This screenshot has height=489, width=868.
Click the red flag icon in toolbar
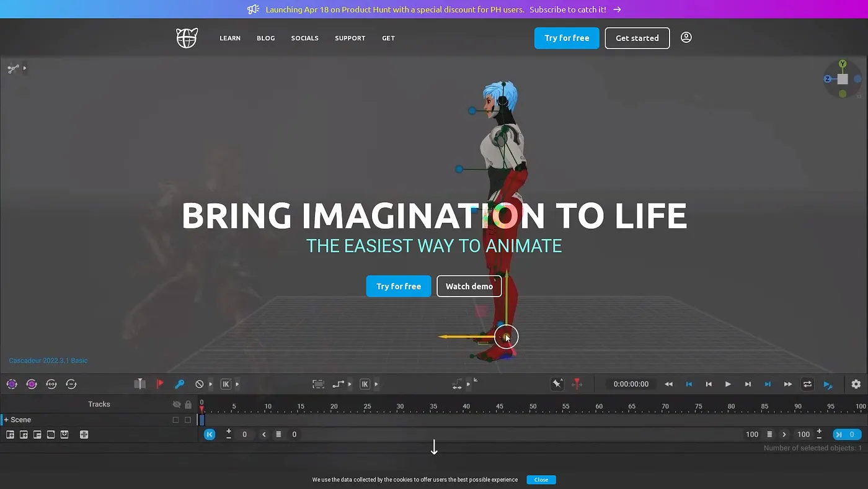[159, 384]
